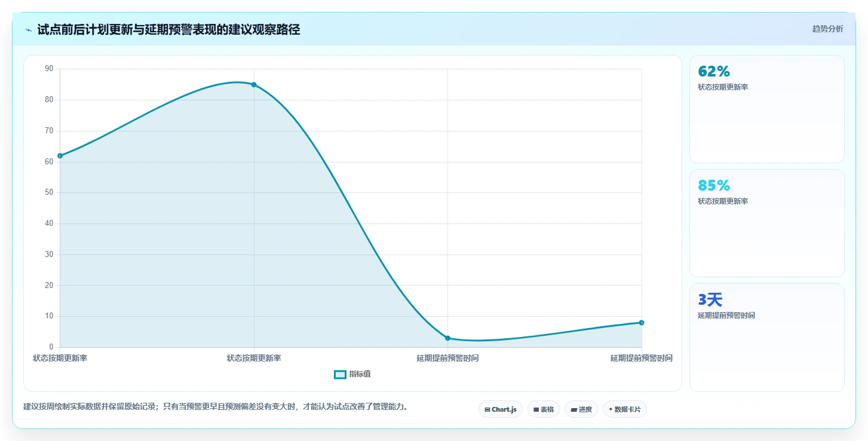The width and height of the screenshot is (868, 441).
Task: Open the 趋势分析 tag
Action: [x=827, y=29]
